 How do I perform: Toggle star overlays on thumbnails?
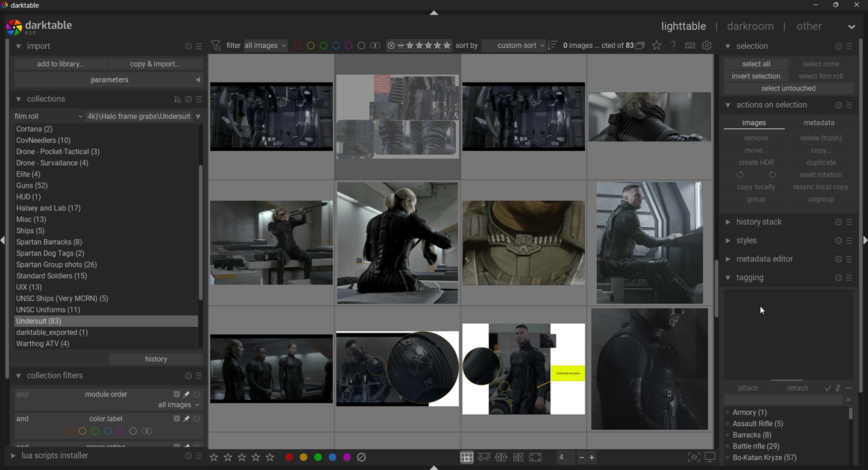(x=657, y=46)
